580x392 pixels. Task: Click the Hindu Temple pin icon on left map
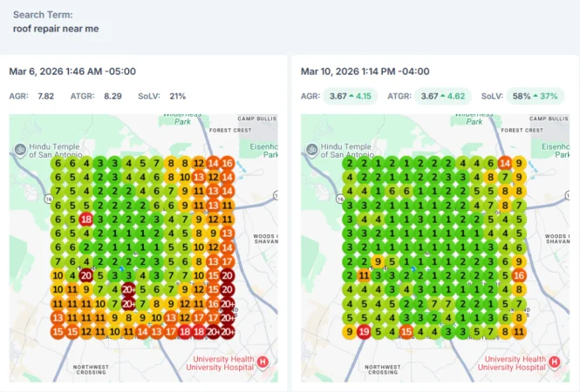point(20,150)
